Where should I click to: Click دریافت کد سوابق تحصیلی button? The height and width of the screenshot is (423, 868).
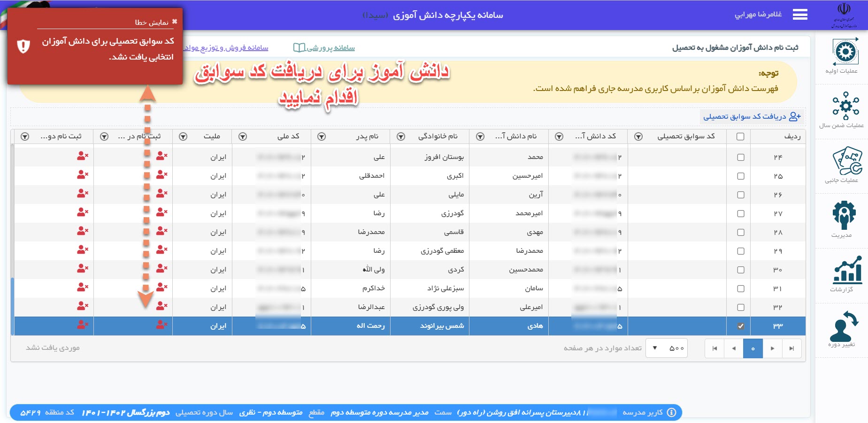click(751, 116)
